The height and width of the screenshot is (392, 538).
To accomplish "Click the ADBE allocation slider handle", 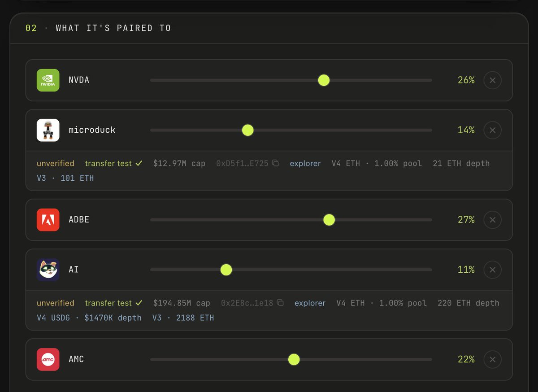I will [x=329, y=220].
